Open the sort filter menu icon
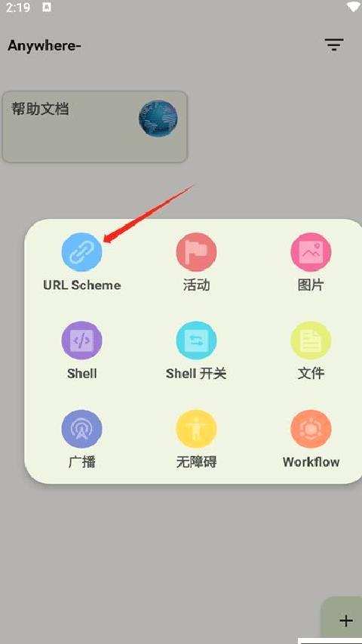This screenshot has width=362, height=644. [334, 45]
